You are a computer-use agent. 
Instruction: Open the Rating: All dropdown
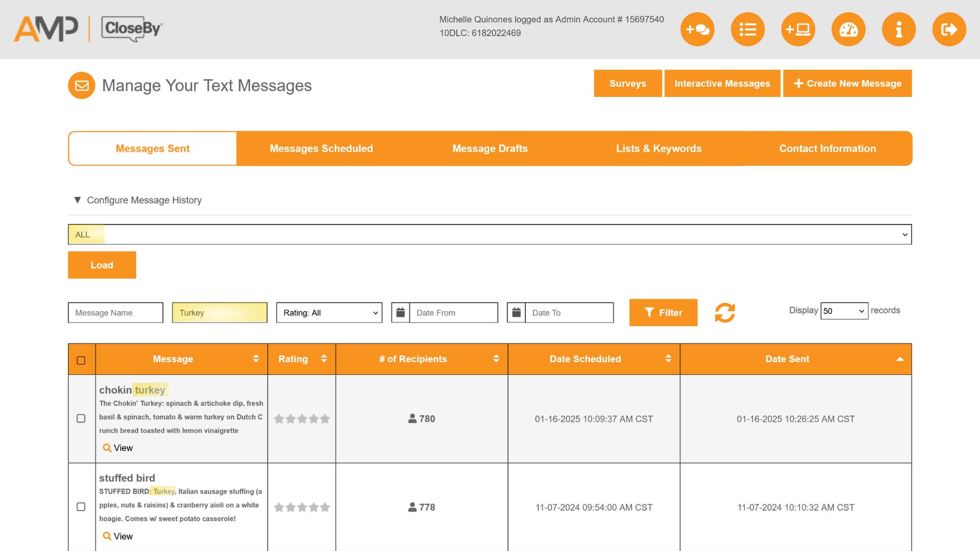[329, 313]
